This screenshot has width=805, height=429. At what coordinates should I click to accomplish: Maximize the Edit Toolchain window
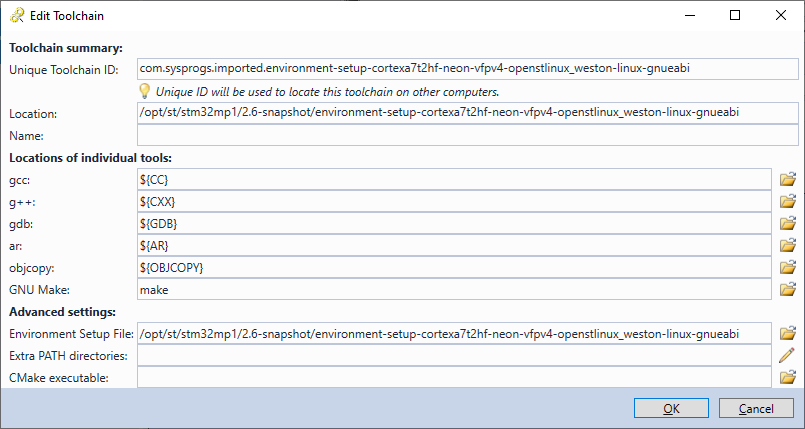pyautogui.click(x=735, y=15)
